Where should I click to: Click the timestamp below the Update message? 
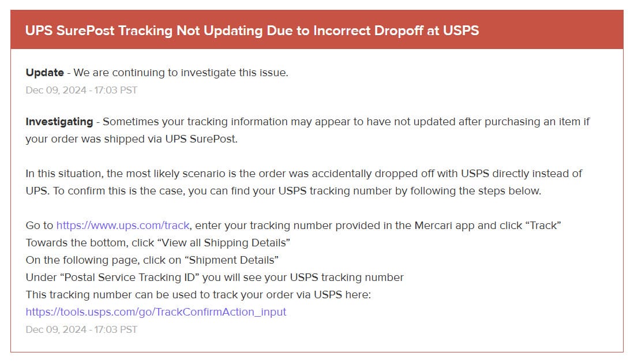(x=81, y=90)
